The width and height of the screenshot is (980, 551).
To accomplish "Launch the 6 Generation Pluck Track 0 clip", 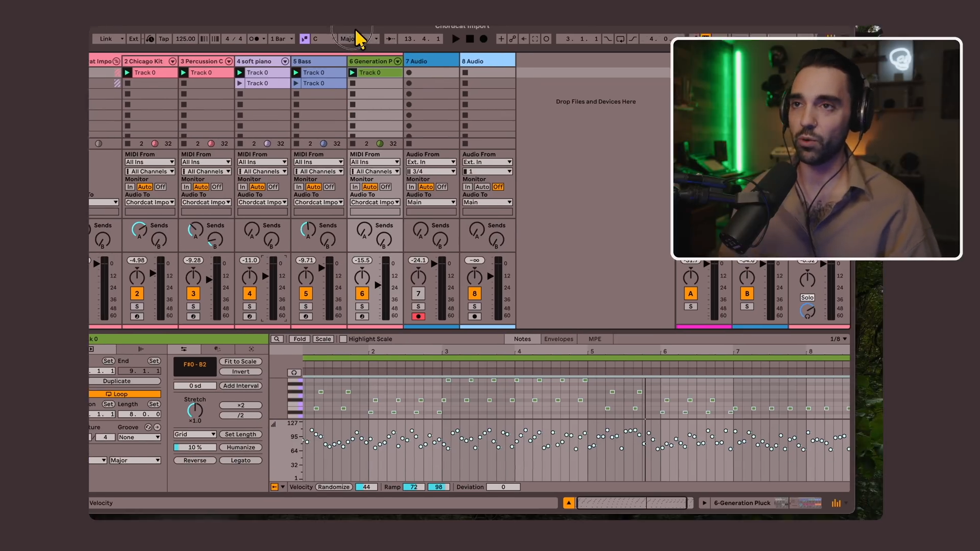I will pos(352,72).
